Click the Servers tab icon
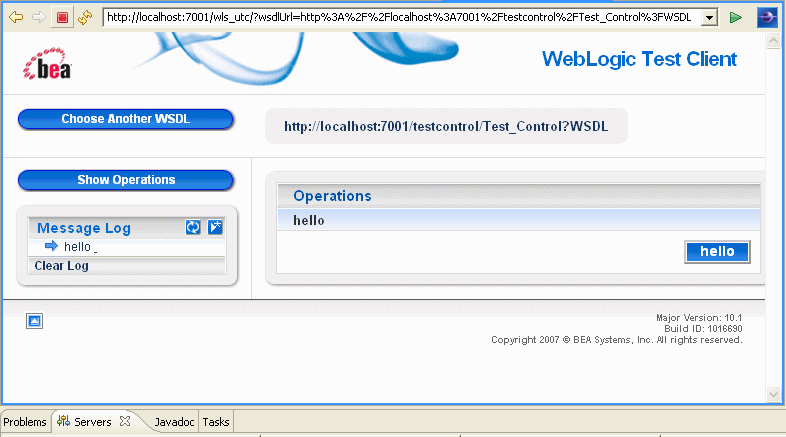Image resolution: width=786 pixels, height=437 pixels. coord(63,421)
